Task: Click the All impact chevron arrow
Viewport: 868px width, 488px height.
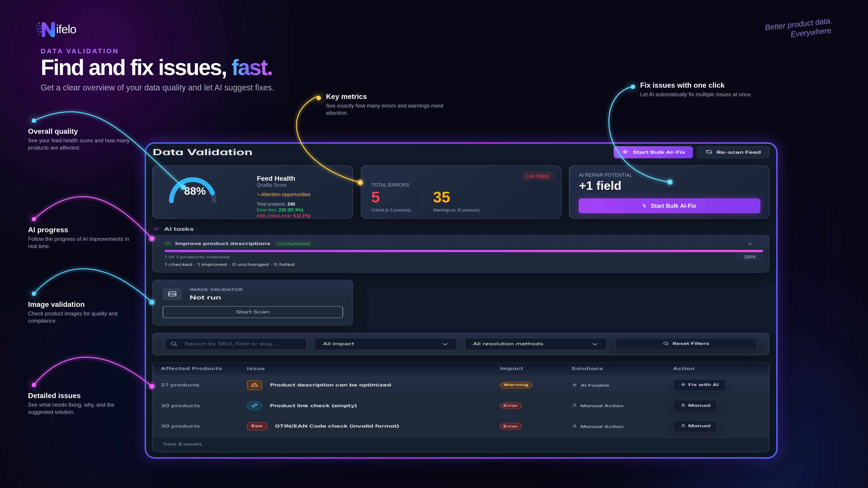Action: [x=445, y=344]
